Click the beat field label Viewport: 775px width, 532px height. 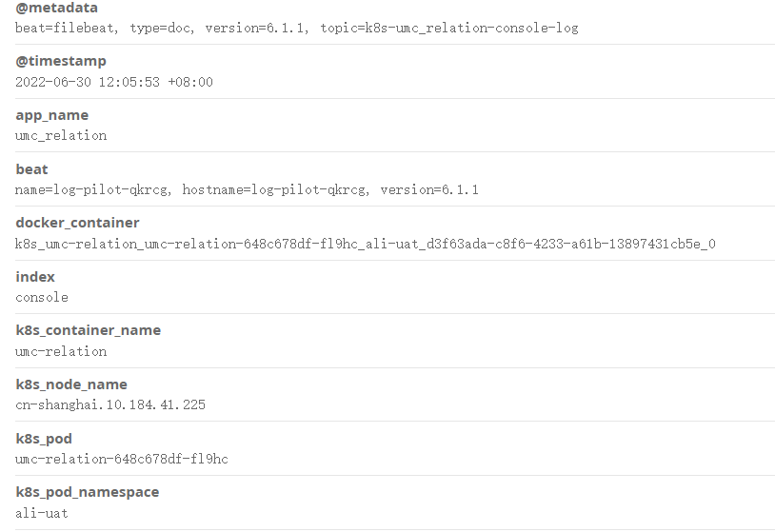tap(31, 169)
